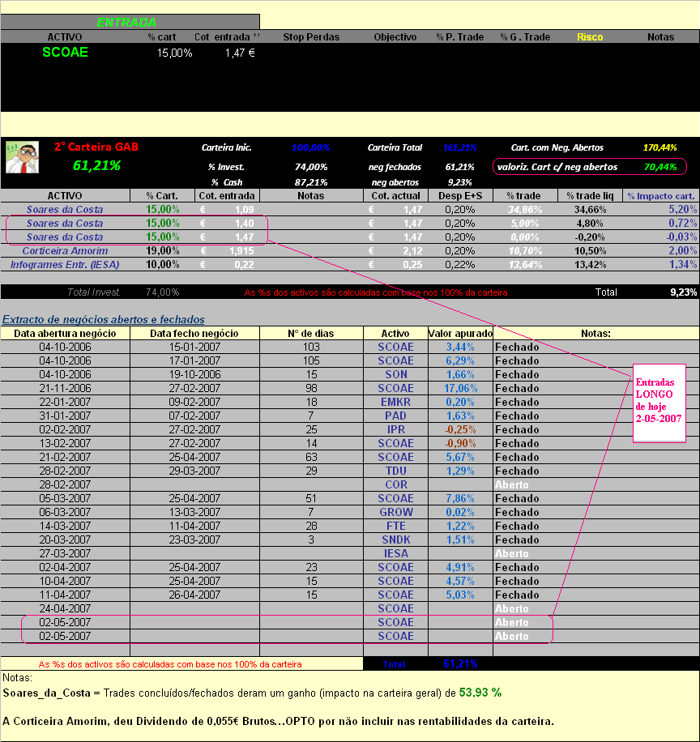Select the green ENTRADA title cell

point(126,23)
